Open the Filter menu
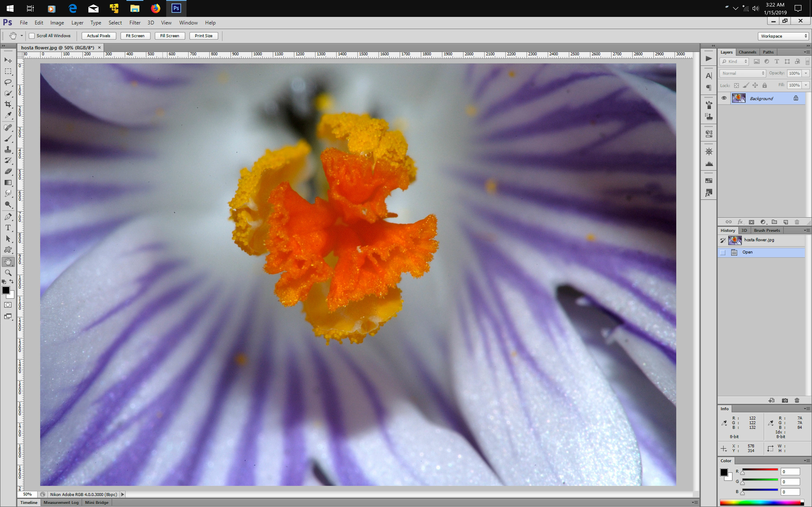Viewport: 812px width, 507px height. tap(134, 23)
